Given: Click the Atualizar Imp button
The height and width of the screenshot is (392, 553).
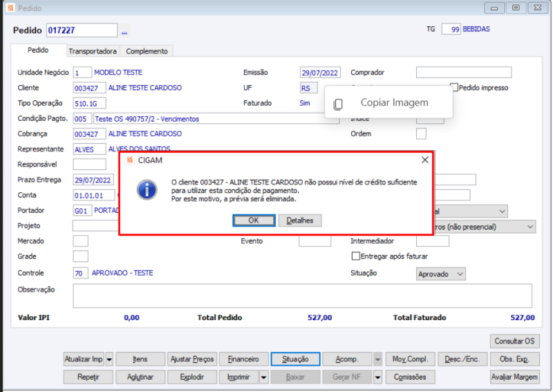Looking at the screenshot, I should point(84,360).
